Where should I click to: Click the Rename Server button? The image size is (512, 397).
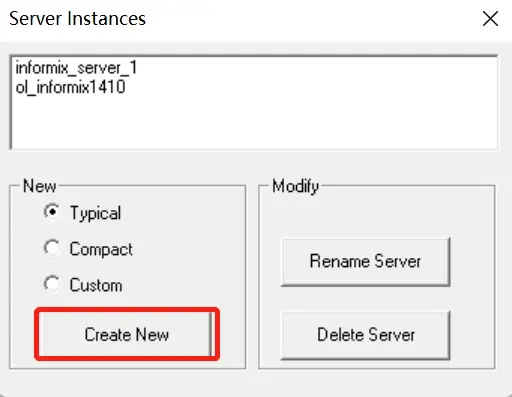365,261
